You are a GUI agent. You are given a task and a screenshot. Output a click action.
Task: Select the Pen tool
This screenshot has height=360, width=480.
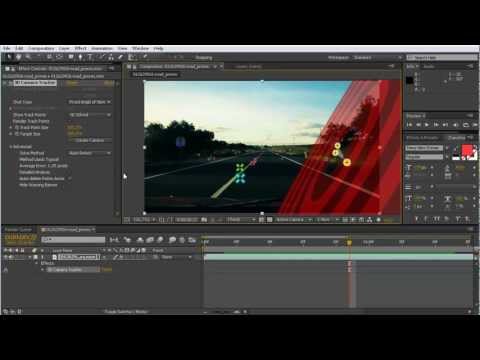[x=80, y=57]
